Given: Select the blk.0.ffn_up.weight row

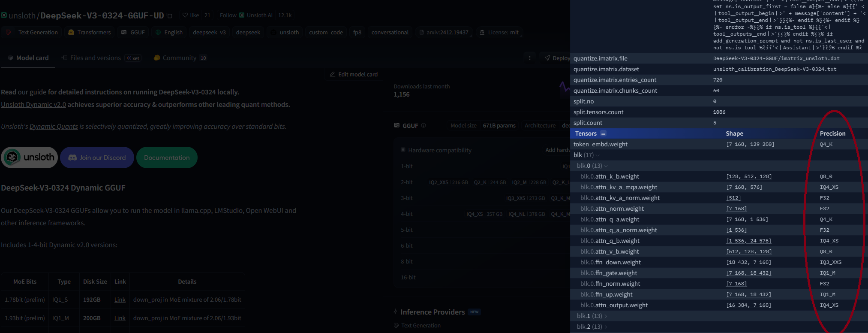Looking at the screenshot, I should pyautogui.click(x=719, y=294).
